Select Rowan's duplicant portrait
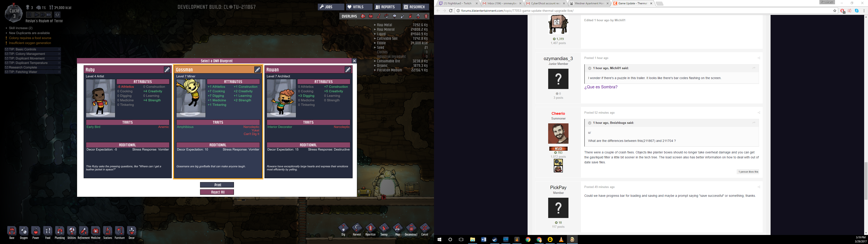The width and height of the screenshot is (868, 244). [281, 98]
